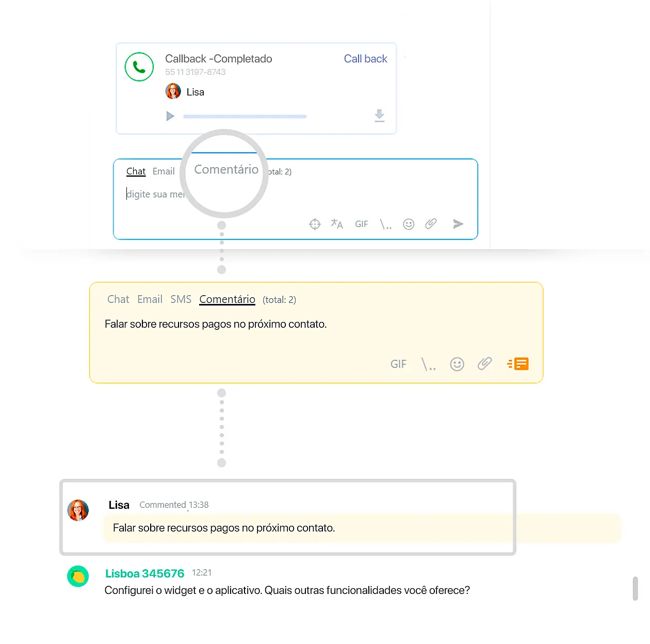650x644 pixels.
Task: Open shortcuts with the slash icon
Action: (x=385, y=223)
